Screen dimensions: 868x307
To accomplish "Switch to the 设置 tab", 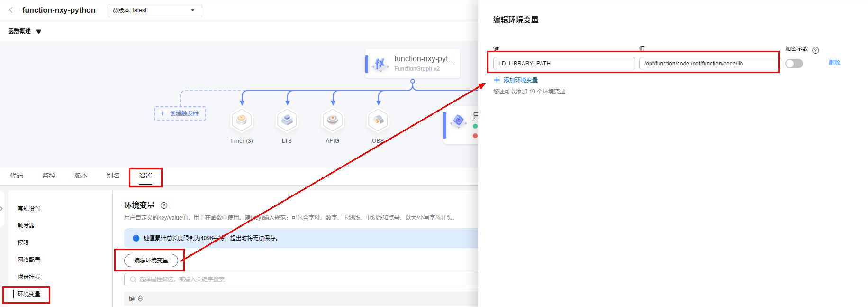I will (145, 176).
